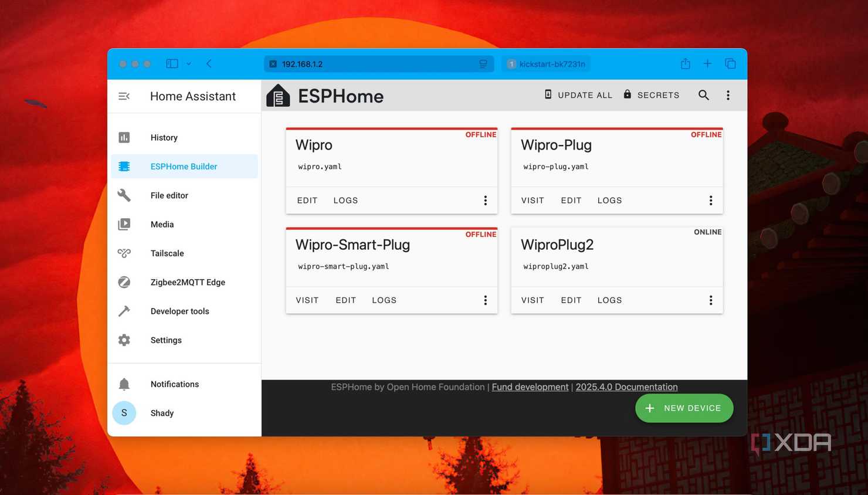Select ESPHome Builder in the sidebar
The image size is (868, 495).
coord(184,167)
